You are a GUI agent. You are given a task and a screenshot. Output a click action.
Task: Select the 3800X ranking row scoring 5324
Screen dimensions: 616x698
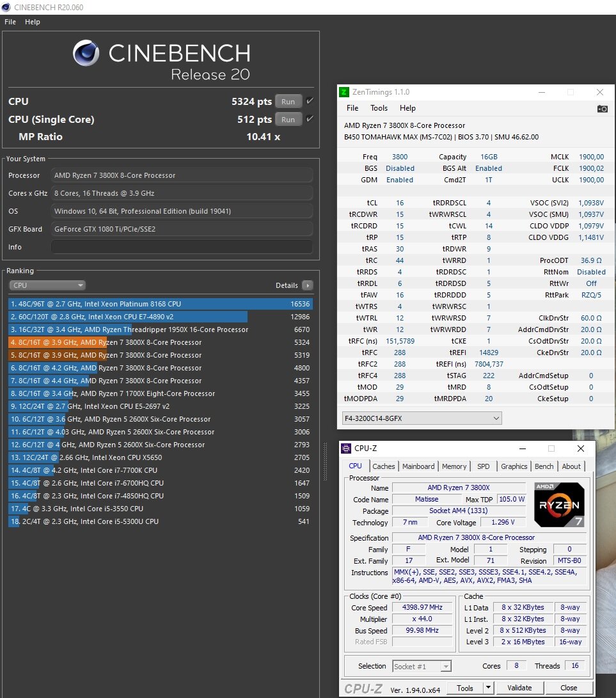160,342
